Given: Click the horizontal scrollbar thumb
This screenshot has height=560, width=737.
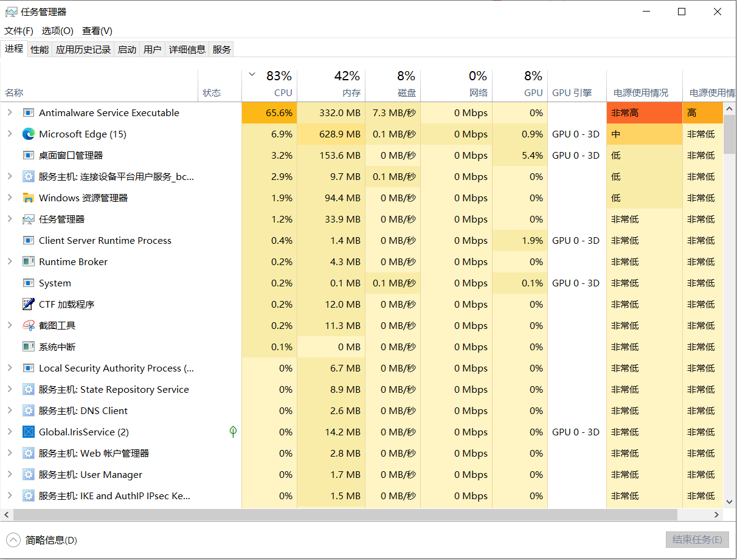Looking at the screenshot, I should [345, 514].
